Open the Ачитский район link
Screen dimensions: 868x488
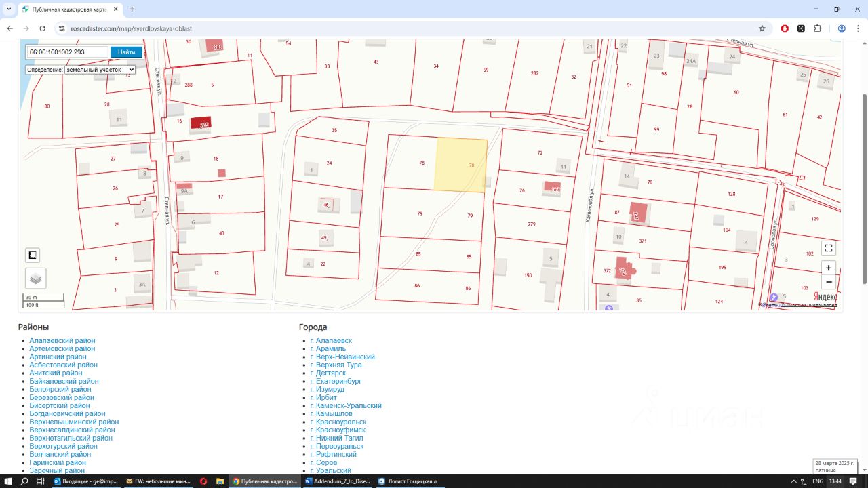[56, 373]
